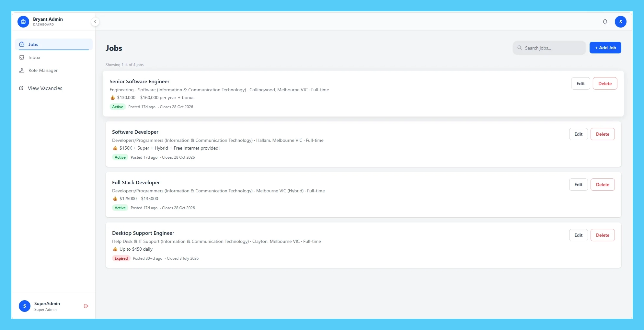Open the S user avatar menu

pyautogui.click(x=620, y=22)
